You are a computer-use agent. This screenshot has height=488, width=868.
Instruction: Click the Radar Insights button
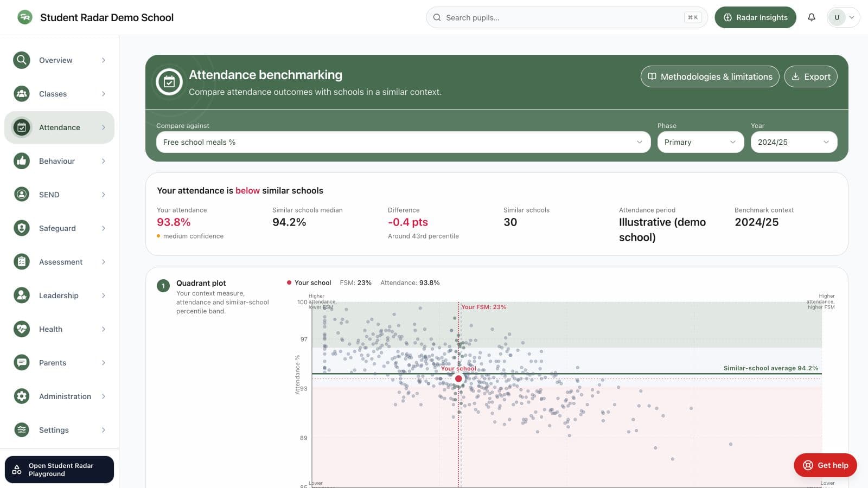click(755, 17)
